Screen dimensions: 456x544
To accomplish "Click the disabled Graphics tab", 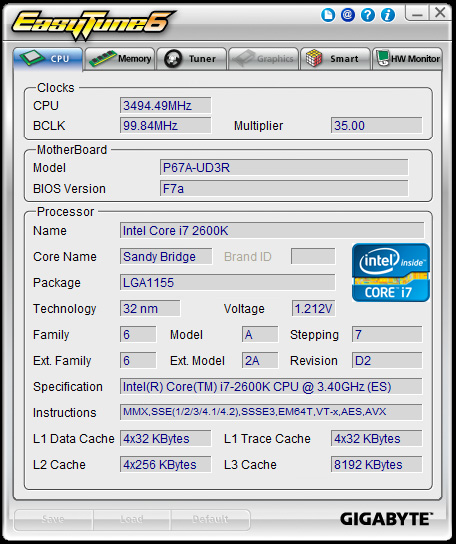I will pyautogui.click(x=263, y=59).
